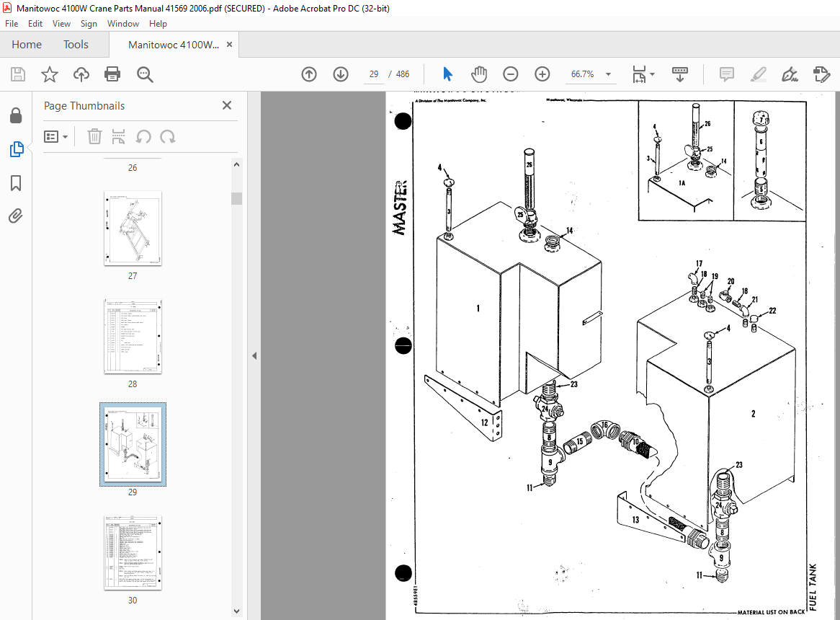
Task: Open thumbnails panel options dropdown
Action: pos(55,137)
